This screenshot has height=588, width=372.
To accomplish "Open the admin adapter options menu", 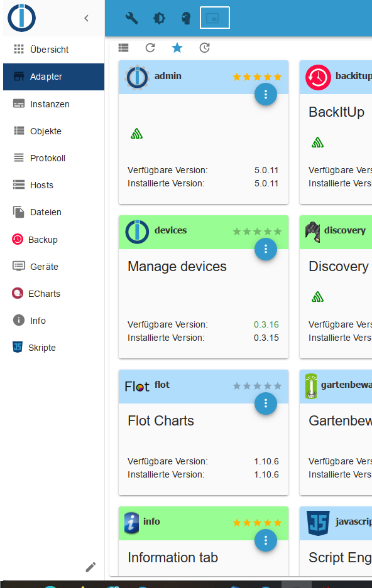I will [266, 94].
